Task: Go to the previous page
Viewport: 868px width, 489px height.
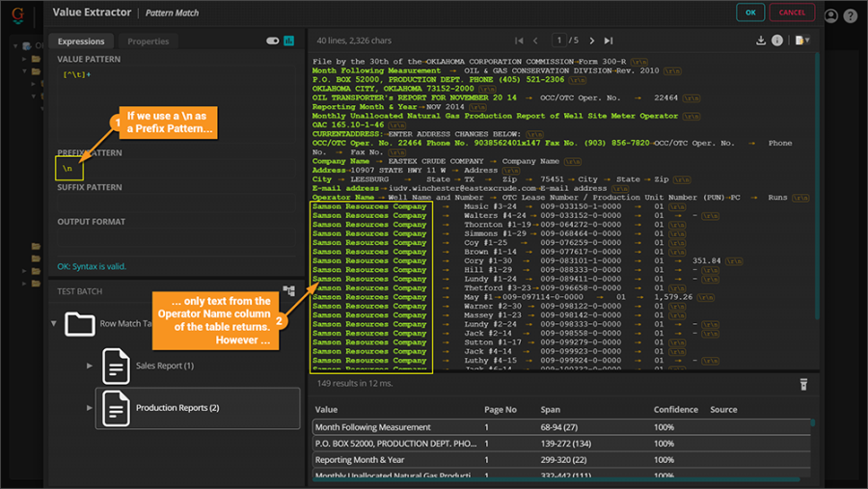Action: (536, 41)
